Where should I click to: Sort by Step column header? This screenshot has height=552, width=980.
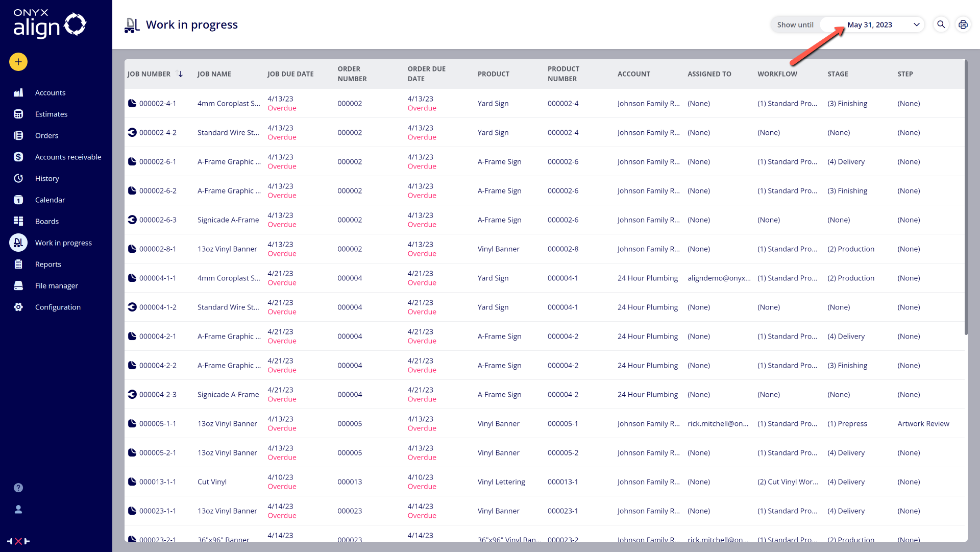[x=905, y=74]
